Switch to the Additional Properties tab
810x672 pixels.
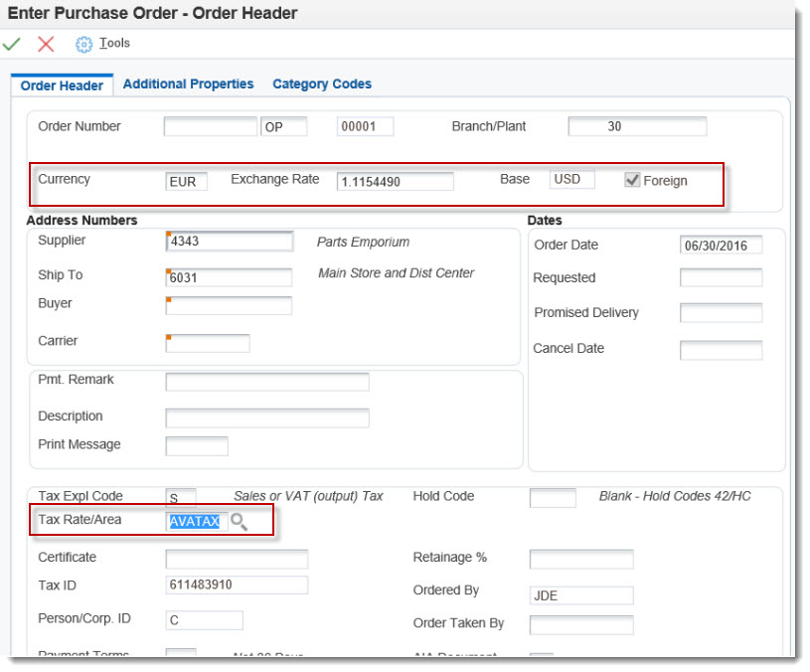click(x=188, y=84)
